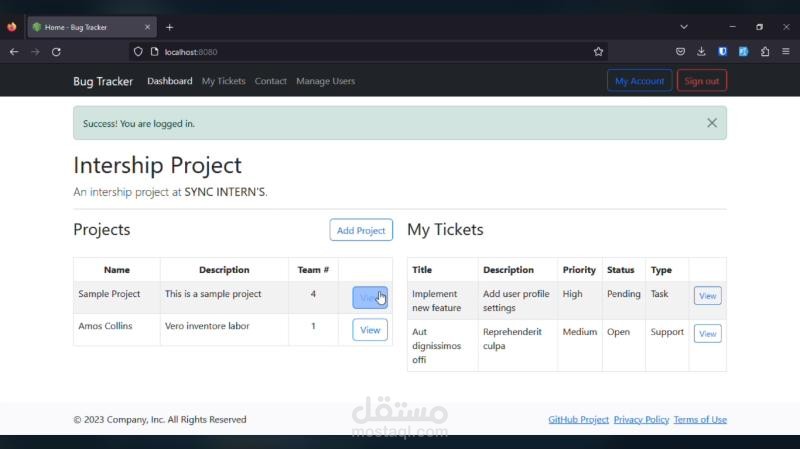View the Sample Project row
The height and width of the screenshot is (449, 800).
(x=370, y=297)
